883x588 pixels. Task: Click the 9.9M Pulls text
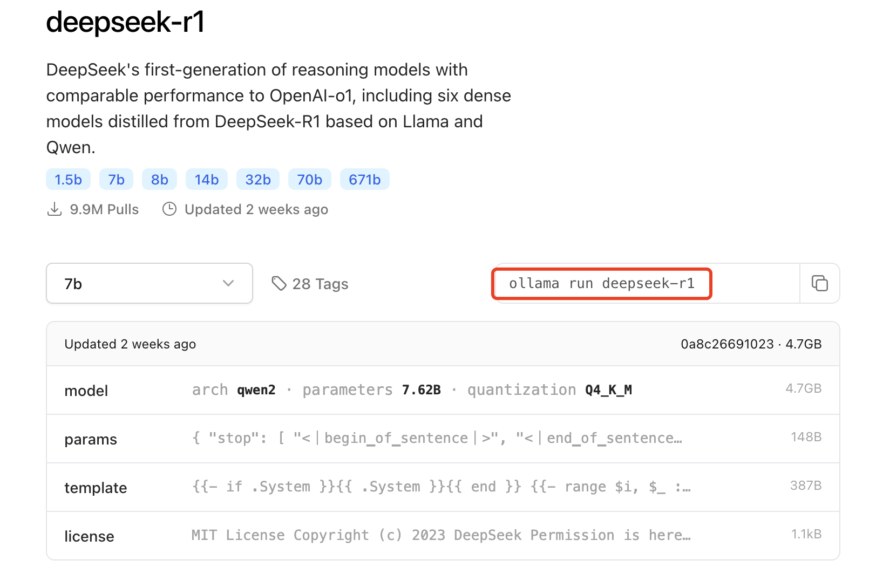tap(104, 209)
